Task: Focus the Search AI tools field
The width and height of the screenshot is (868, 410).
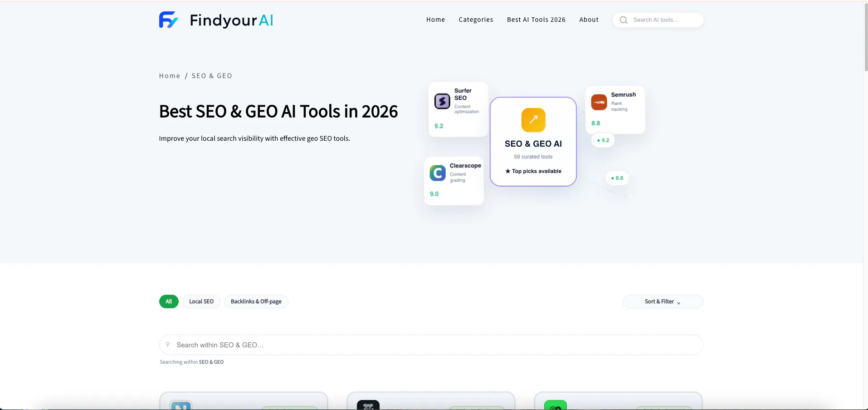Action: coord(658,20)
